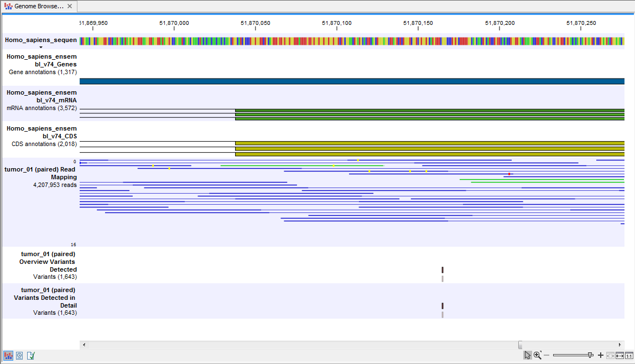Switch to Track view using the bar chart icon
The height and width of the screenshot is (364, 635).
tap(7, 355)
